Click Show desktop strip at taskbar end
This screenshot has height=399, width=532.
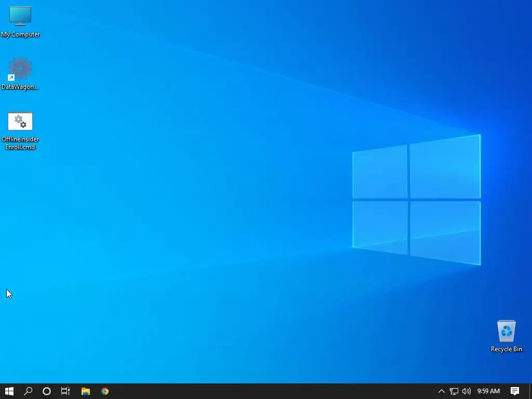[530, 391]
